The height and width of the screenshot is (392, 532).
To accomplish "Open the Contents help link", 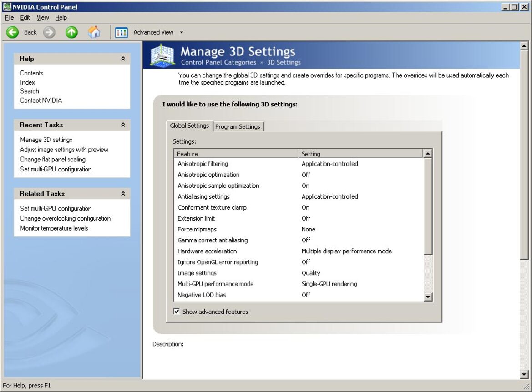I will point(31,73).
